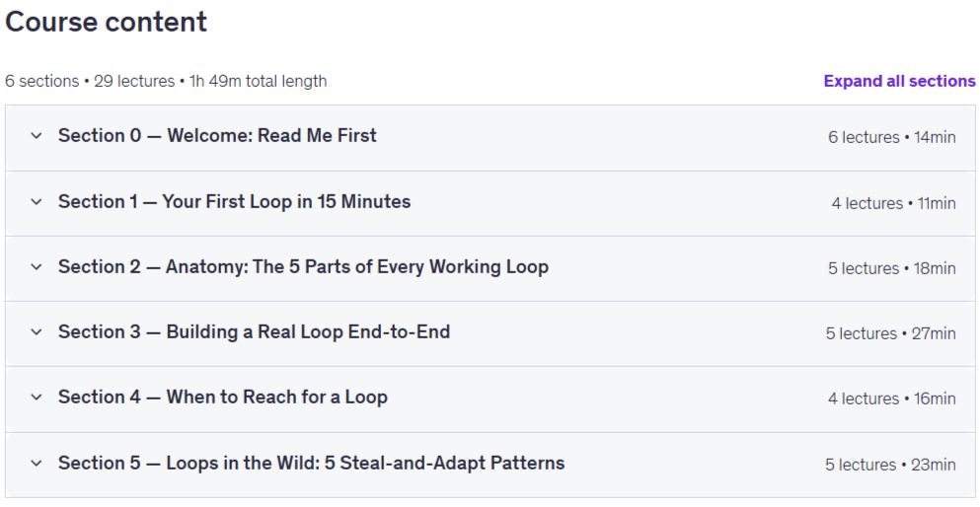Toggle the chevron beside Section 3

37,331
